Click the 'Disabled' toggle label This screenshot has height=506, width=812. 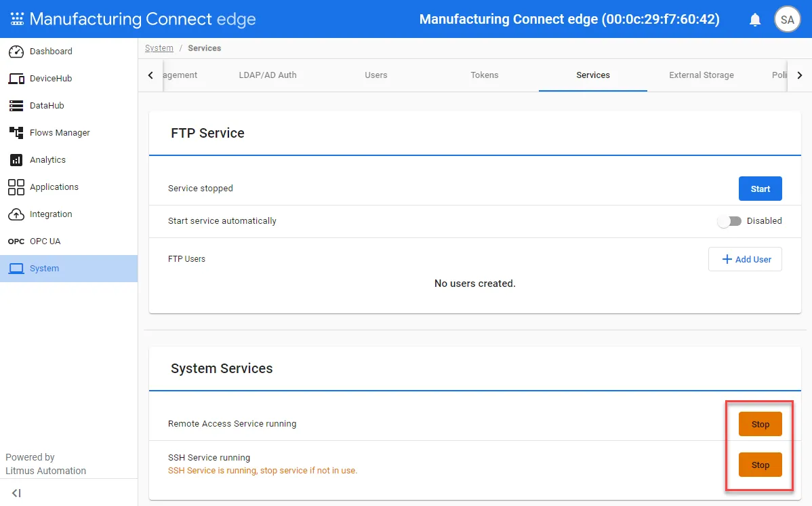765,221
